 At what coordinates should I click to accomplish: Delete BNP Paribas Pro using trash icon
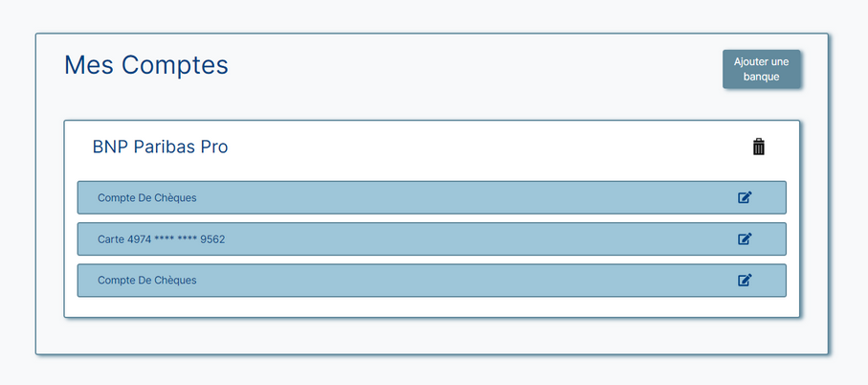[758, 147]
